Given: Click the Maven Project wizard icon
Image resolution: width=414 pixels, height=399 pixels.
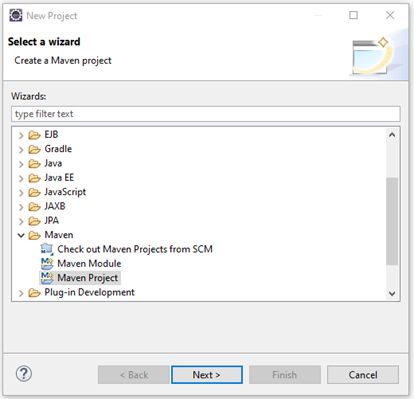Looking at the screenshot, I should 47,278.
